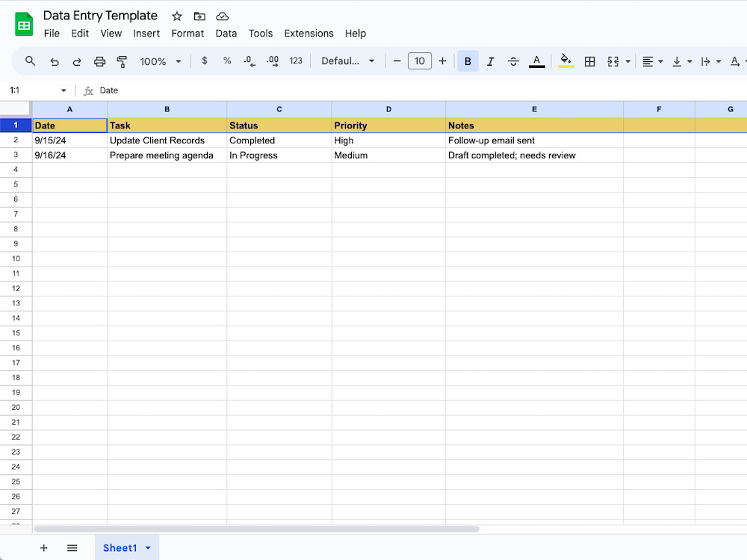The width and height of the screenshot is (747, 560).
Task: Select row 10 header
Action: tap(16, 258)
